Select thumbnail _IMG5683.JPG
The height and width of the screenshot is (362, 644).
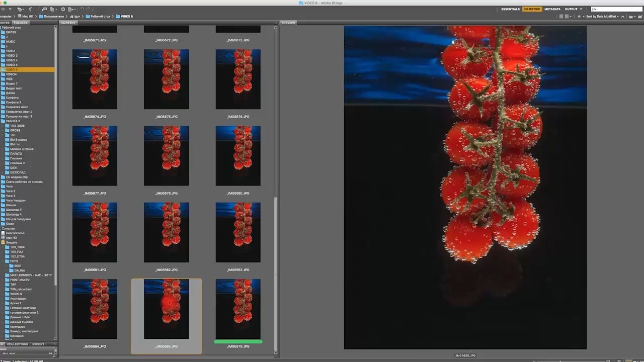tap(238, 232)
